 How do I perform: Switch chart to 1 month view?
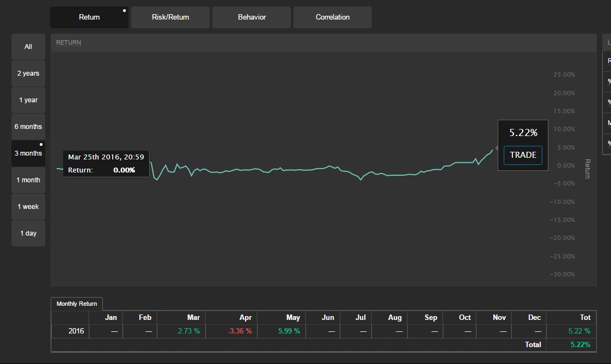[x=28, y=180]
